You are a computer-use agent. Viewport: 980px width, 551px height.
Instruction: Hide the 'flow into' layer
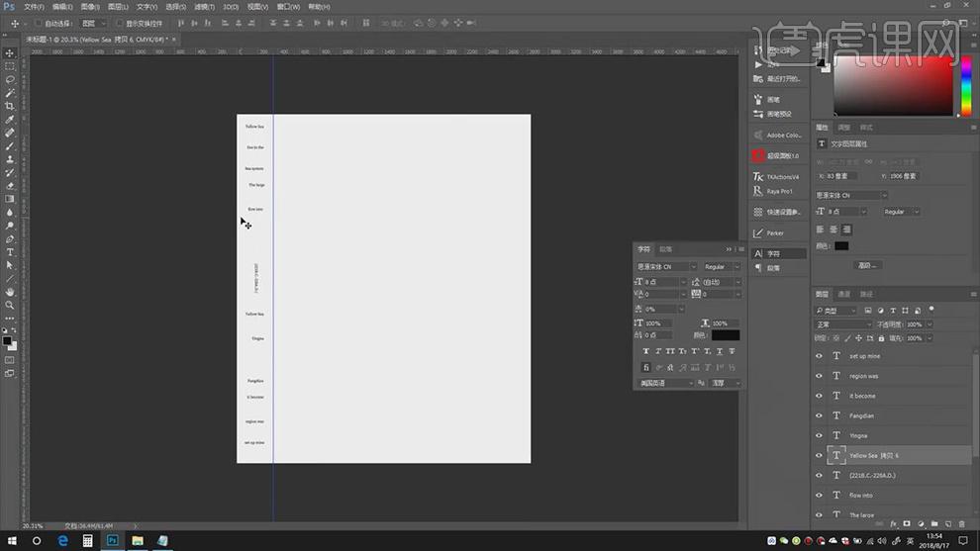click(819, 496)
